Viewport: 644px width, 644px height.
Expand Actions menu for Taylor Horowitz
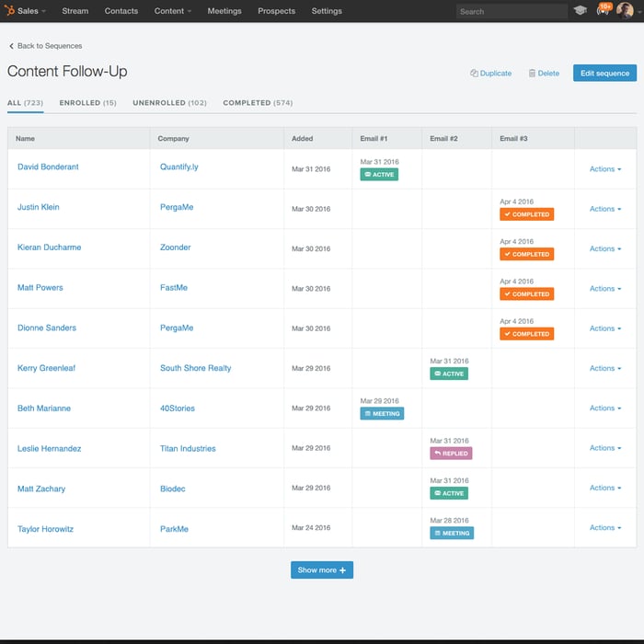tap(604, 528)
